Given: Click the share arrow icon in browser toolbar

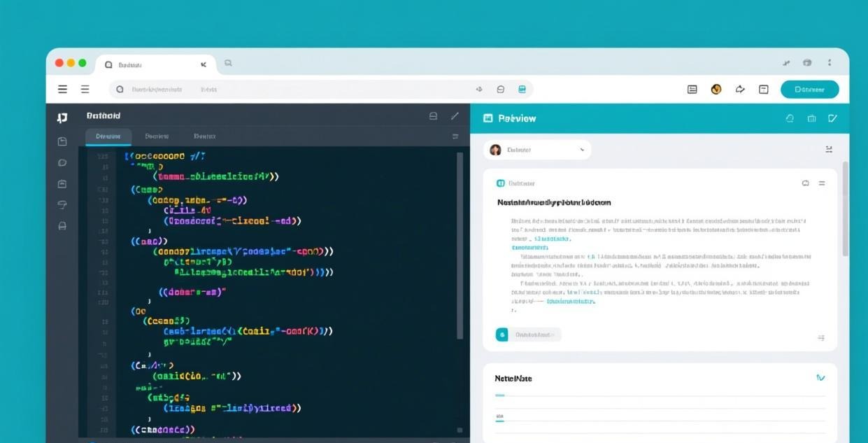Looking at the screenshot, I should [x=740, y=89].
